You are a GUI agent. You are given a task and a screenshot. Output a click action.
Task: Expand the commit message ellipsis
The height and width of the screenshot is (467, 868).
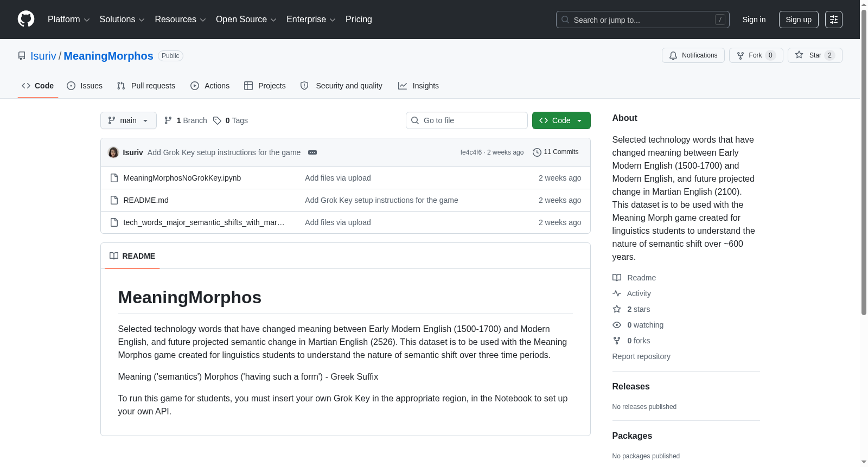[x=312, y=152]
